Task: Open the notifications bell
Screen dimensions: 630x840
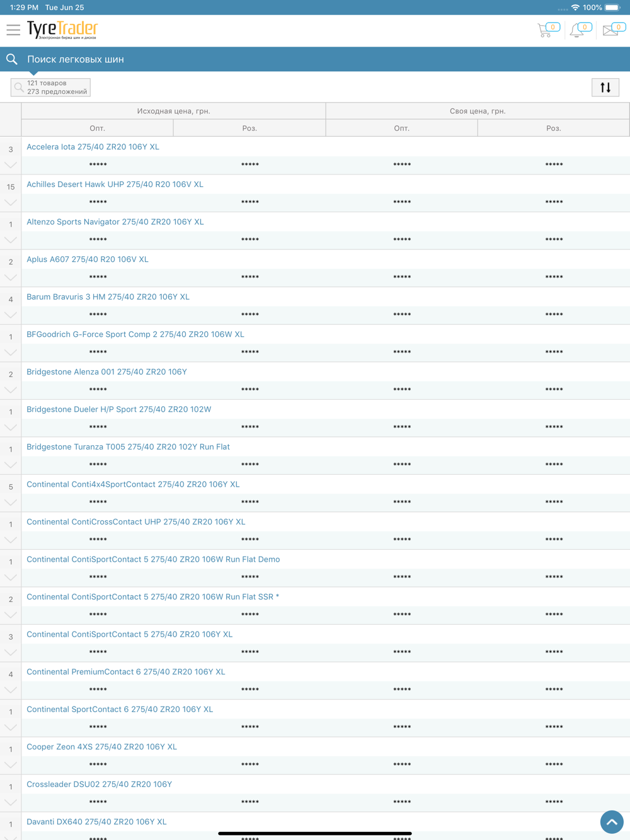Action: coord(580,30)
